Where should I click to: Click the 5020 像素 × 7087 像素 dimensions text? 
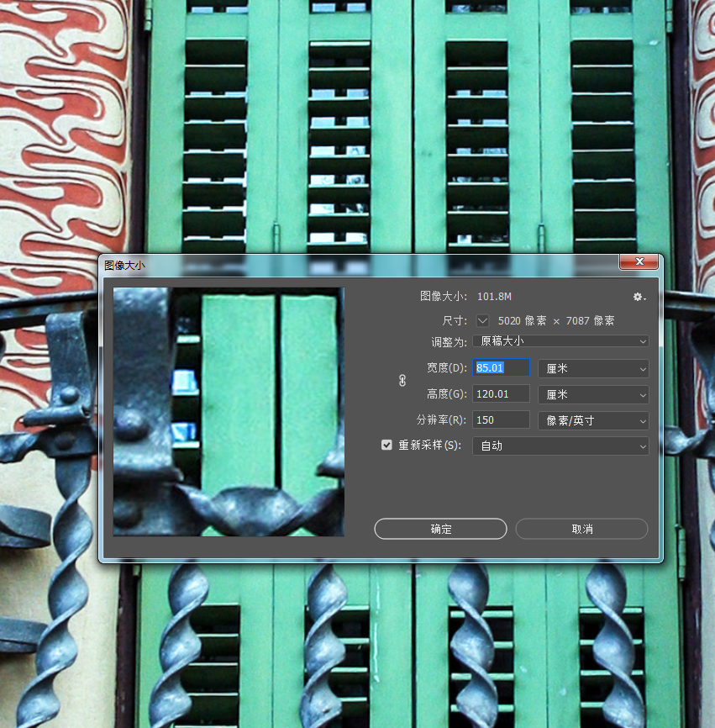[556, 321]
